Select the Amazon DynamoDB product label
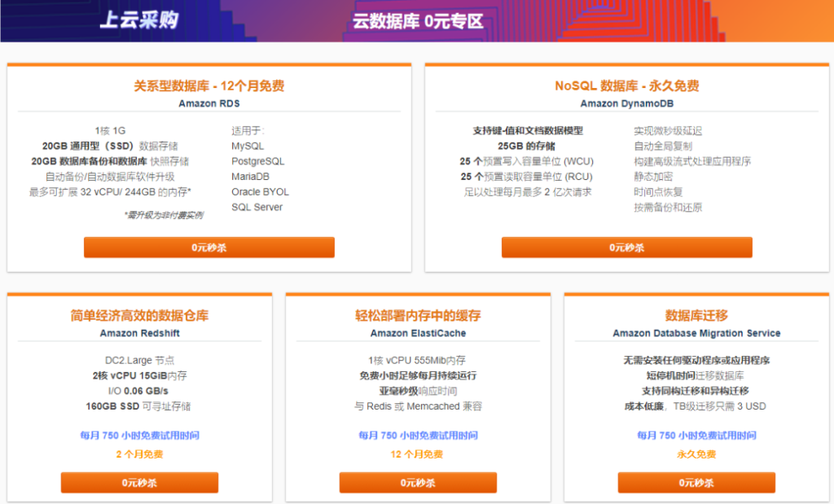 [x=625, y=103]
